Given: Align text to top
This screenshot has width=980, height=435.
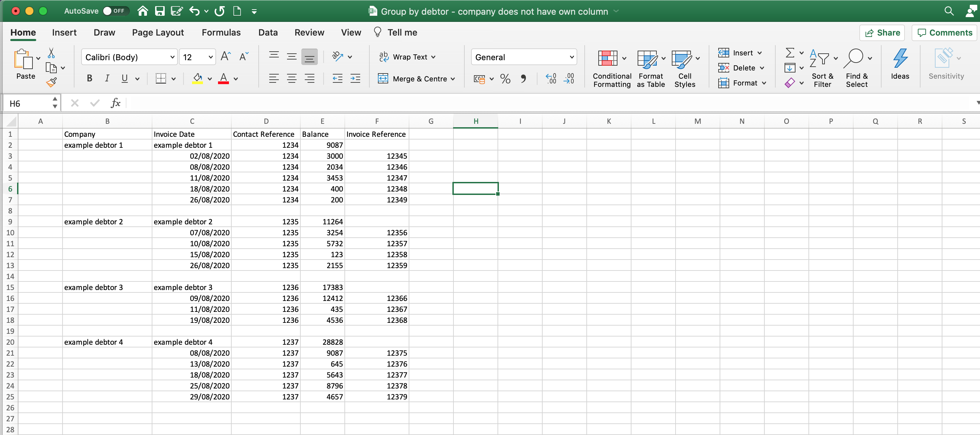Looking at the screenshot, I should tap(274, 56).
